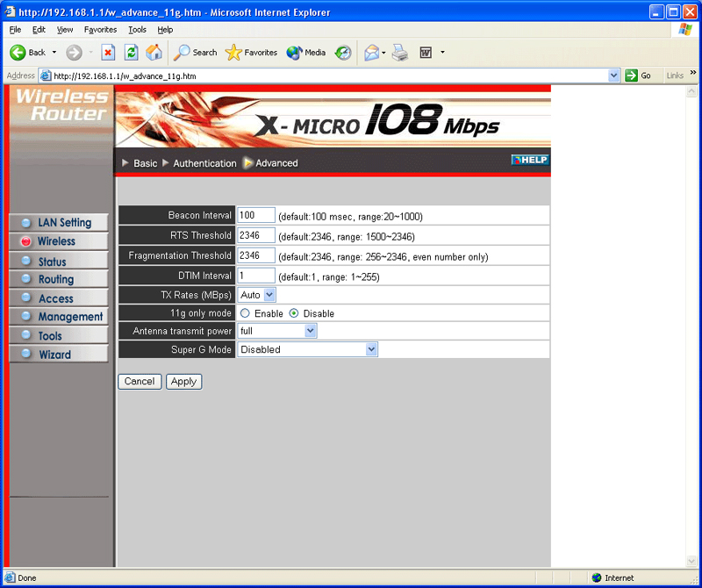The image size is (702, 588).
Task: Click the page icon in address bar
Action: point(46,75)
